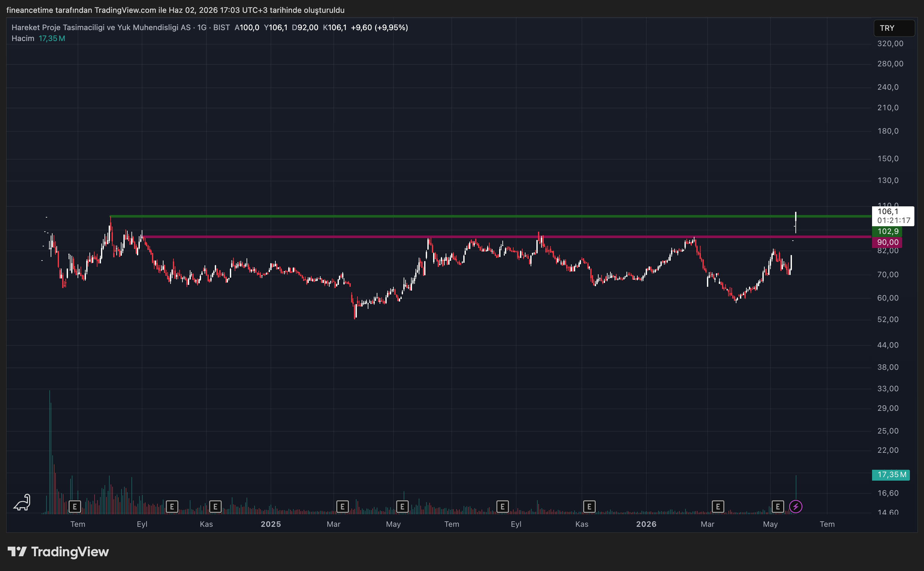The image size is (924, 571).
Task: Click the high value Y106,1
Action: tap(276, 28)
